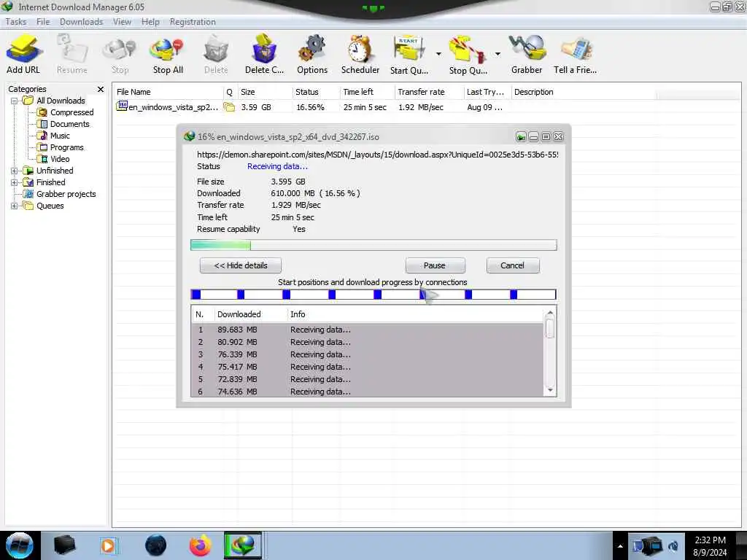747x560 pixels.
Task: Open the media player taskbar icon
Action: click(x=108, y=545)
